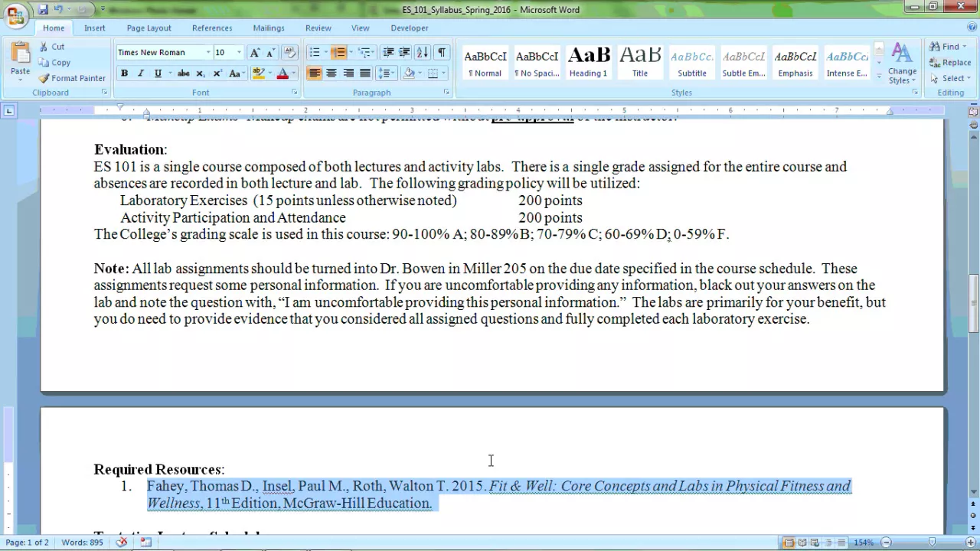Switch to Full Screen Reading view
The width and height of the screenshot is (980, 551).
[x=803, y=543]
